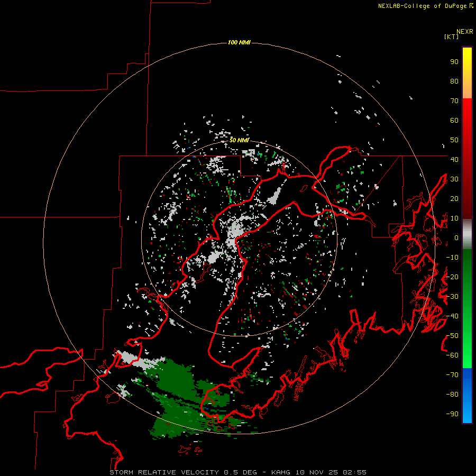
Task: Pick the blue band at color bar bottom
Action: coord(467,396)
